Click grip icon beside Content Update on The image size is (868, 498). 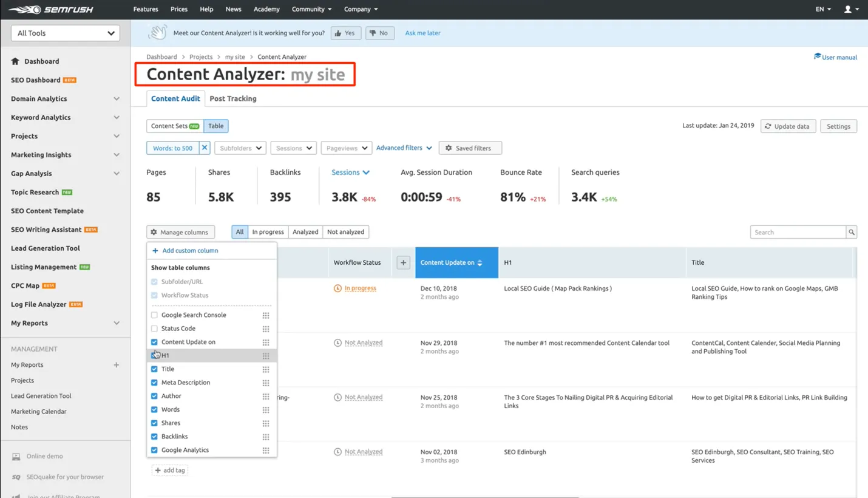click(266, 342)
